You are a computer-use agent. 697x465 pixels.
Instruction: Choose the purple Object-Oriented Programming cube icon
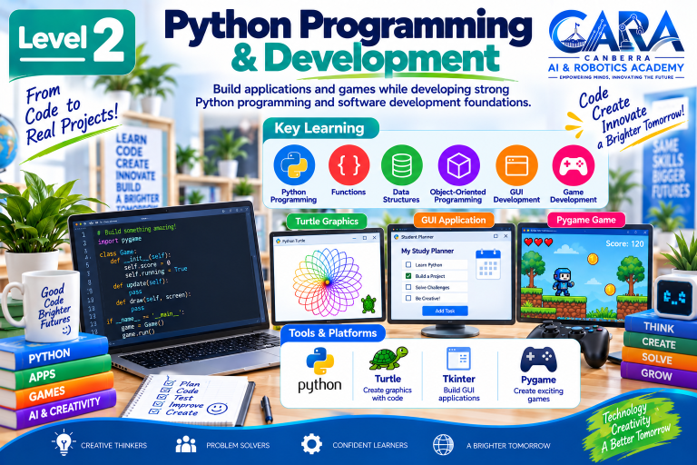(459, 165)
